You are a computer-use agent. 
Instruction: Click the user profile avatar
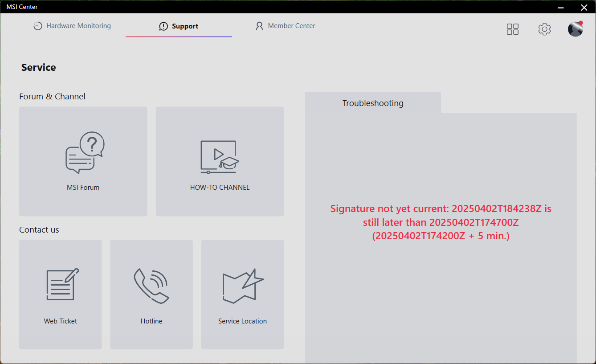coord(576,29)
